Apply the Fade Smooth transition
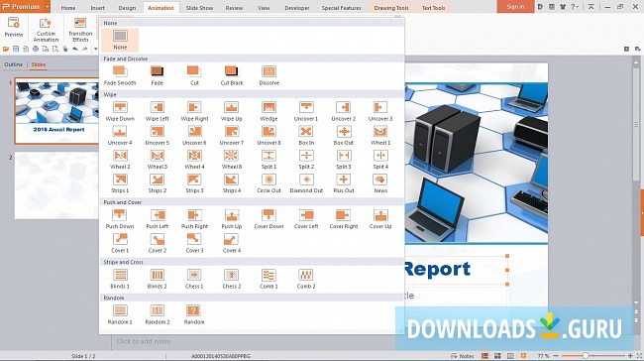Viewport: 644px width, 361px height. (120, 75)
